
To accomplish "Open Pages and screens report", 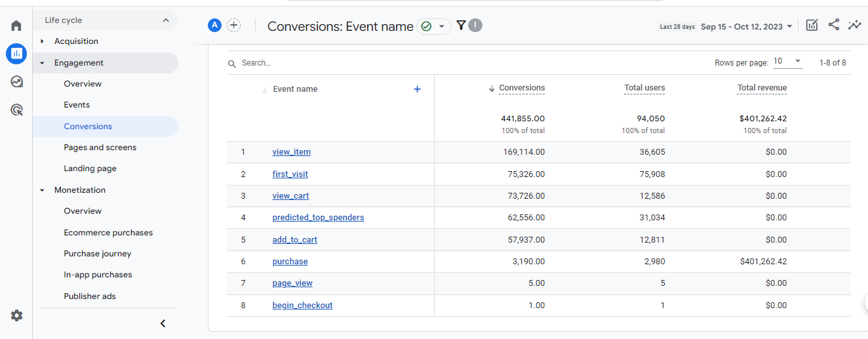I will [x=100, y=148].
